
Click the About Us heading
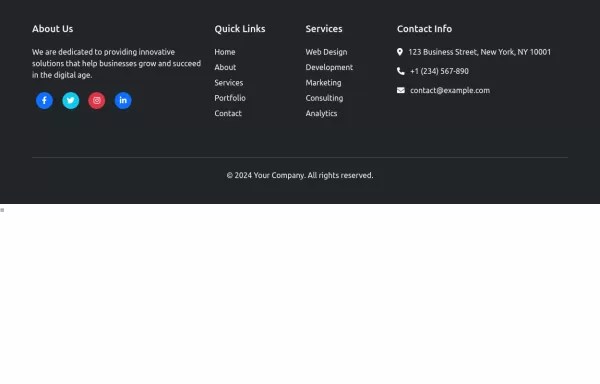click(52, 29)
